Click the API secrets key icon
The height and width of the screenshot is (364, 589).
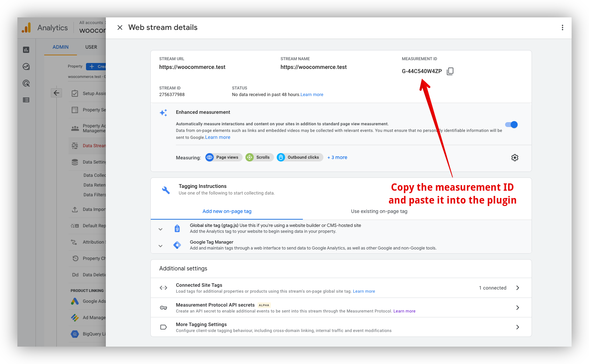pos(163,308)
